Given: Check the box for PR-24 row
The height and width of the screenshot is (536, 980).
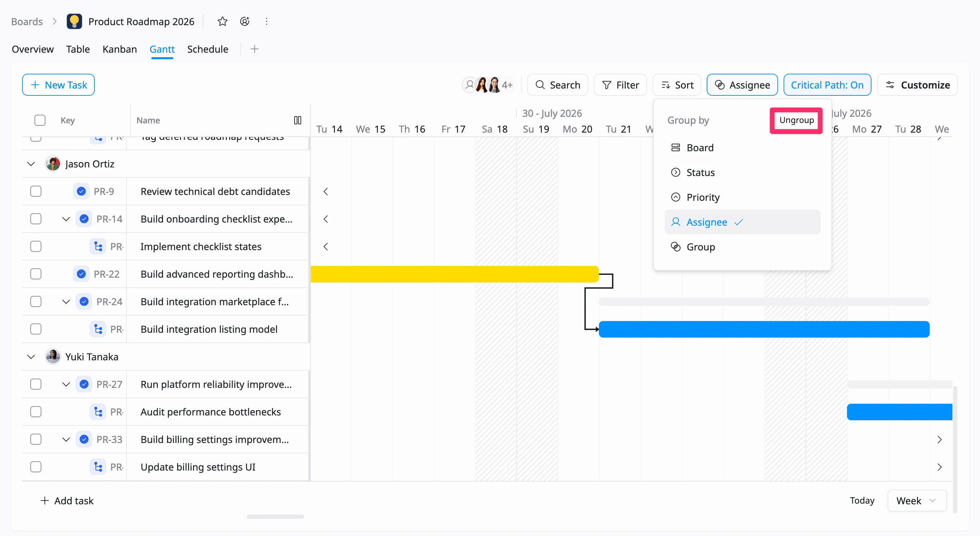Looking at the screenshot, I should click(x=36, y=301).
